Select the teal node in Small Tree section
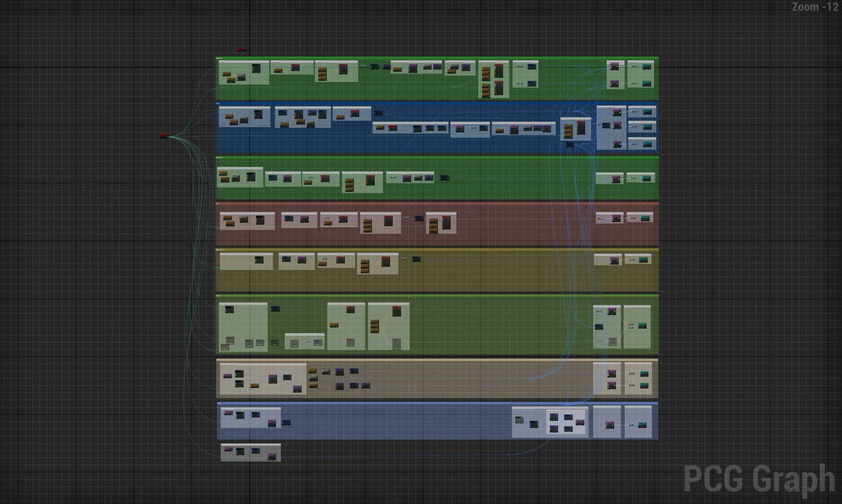 coord(646,178)
